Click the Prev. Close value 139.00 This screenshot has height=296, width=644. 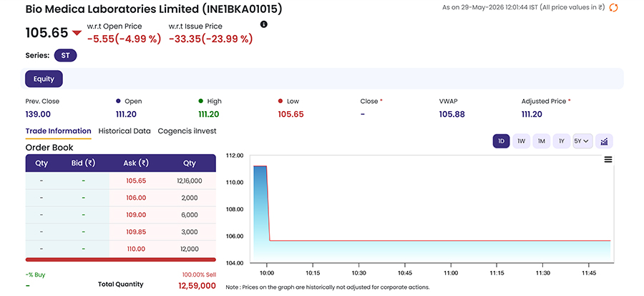38,114
